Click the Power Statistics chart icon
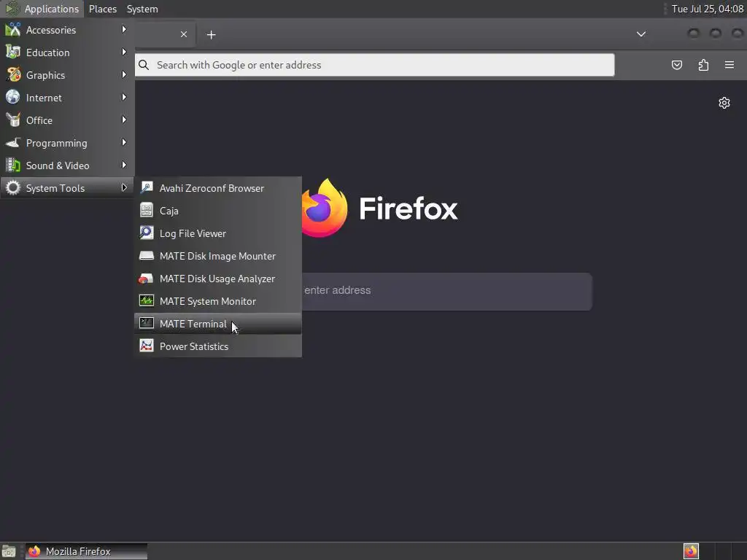 click(x=146, y=346)
